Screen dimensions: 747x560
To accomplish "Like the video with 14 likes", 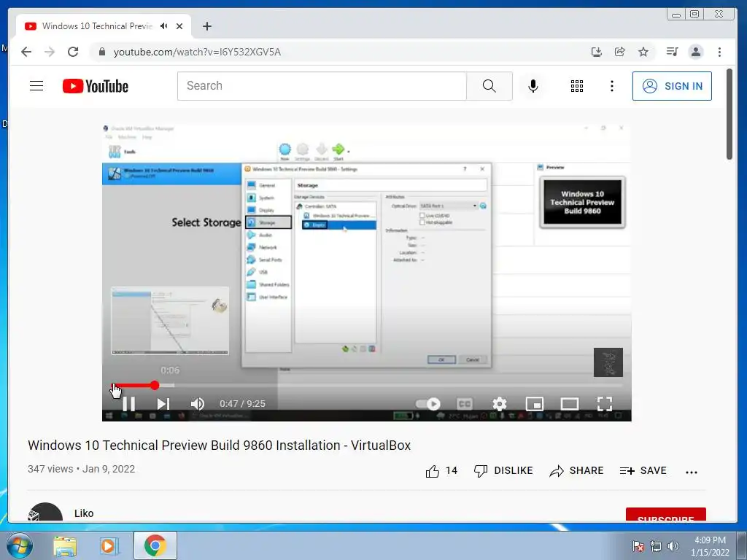I will [441, 471].
